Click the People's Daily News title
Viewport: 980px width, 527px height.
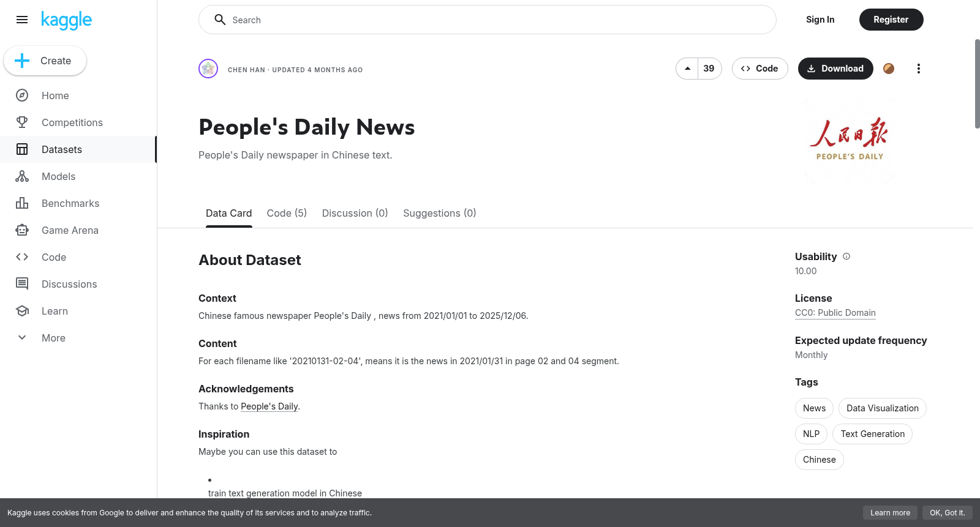click(307, 127)
